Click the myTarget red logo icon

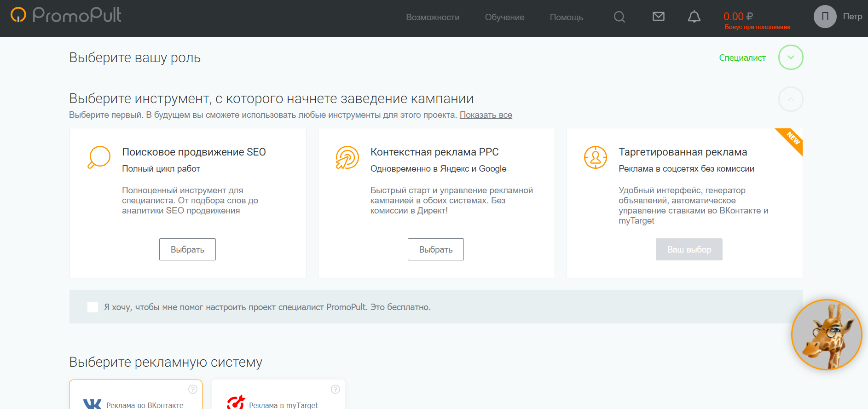236,403
